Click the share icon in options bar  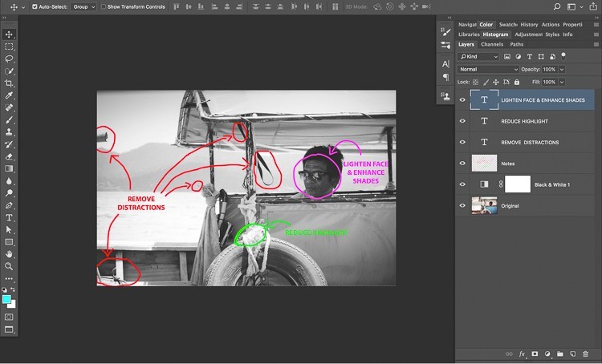pyautogui.click(x=593, y=6)
